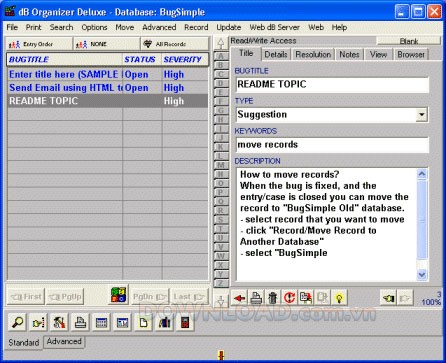Switch to the Notes tab
446x363 pixels.
(349, 54)
